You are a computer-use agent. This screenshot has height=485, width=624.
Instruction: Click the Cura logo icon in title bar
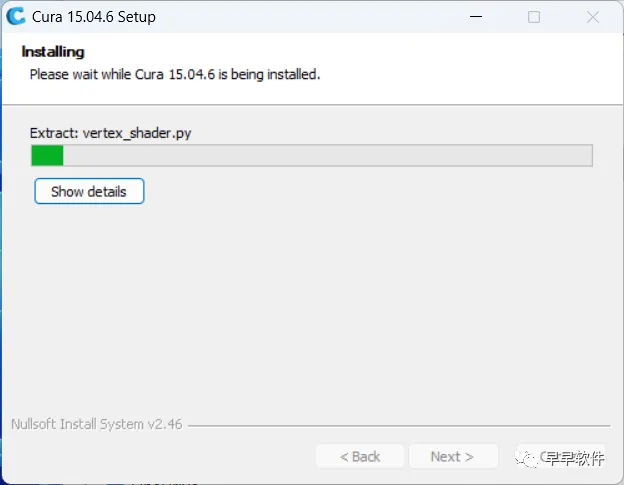(x=16, y=16)
